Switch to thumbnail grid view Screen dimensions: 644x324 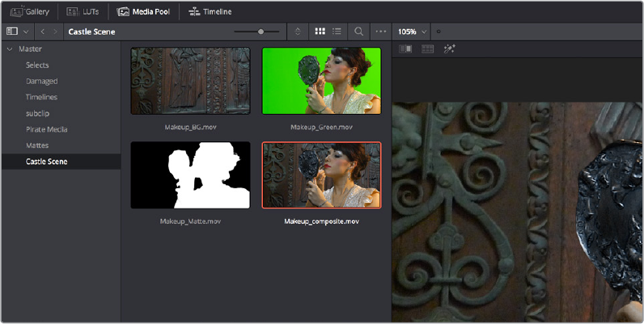(x=320, y=32)
